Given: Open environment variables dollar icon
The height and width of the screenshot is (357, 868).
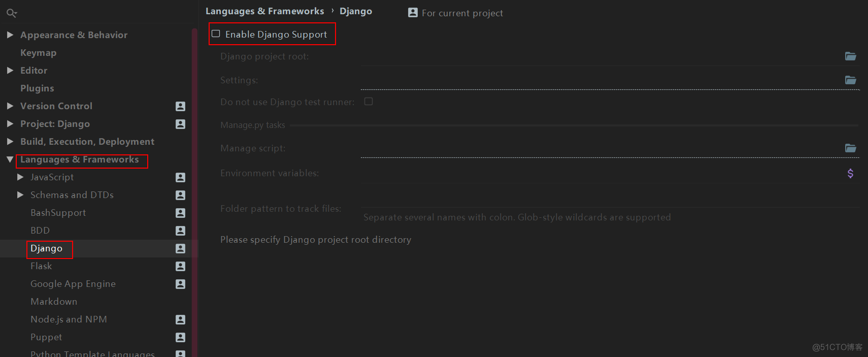Looking at the screenshot, I should pos(850,174).
